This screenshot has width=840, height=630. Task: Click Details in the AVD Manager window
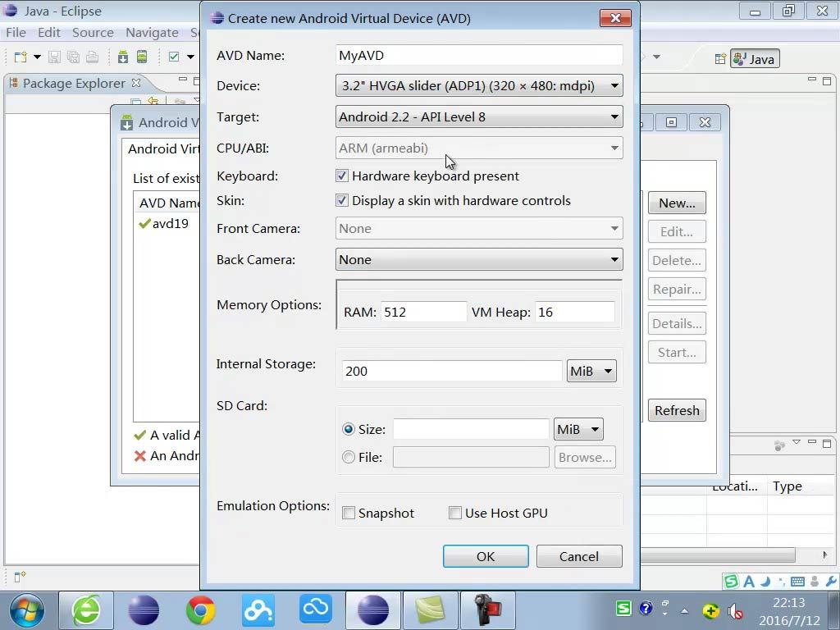[x=677, y=323]
